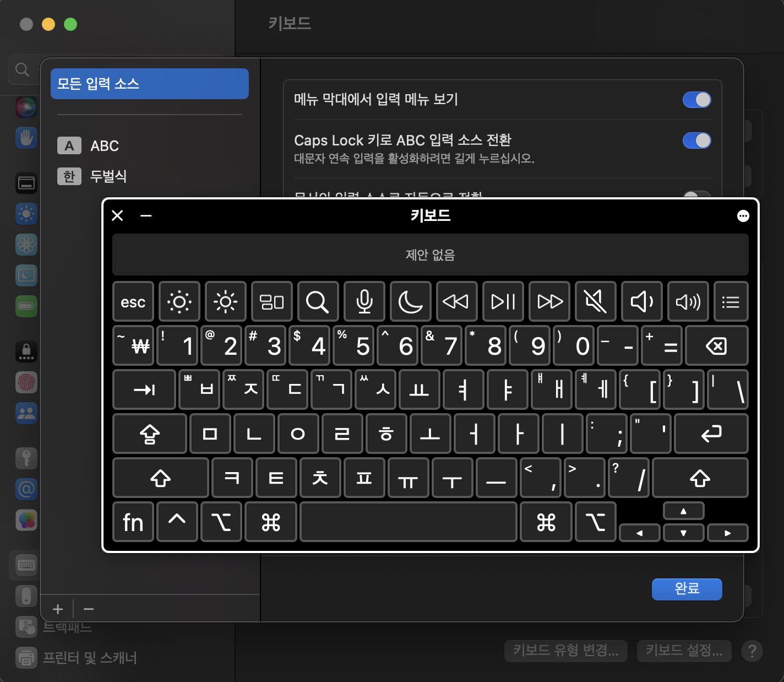Tap the brightness up key

[226, 301]
